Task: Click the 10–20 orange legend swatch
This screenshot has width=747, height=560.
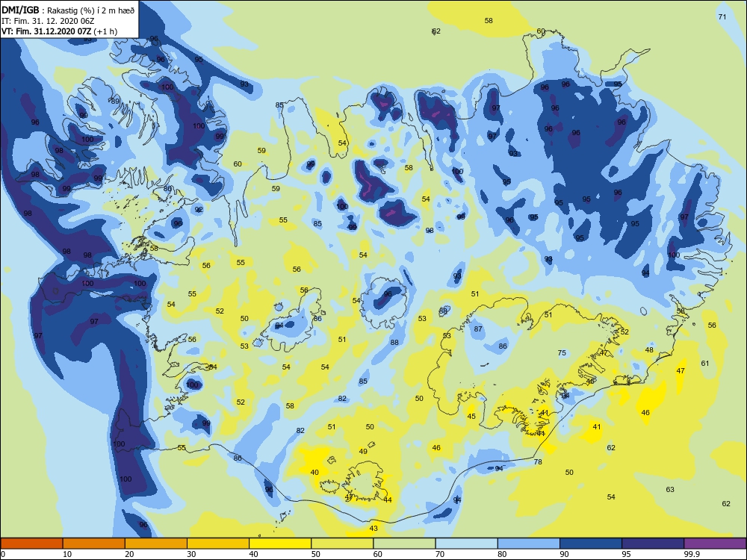Action: [94, 544]
